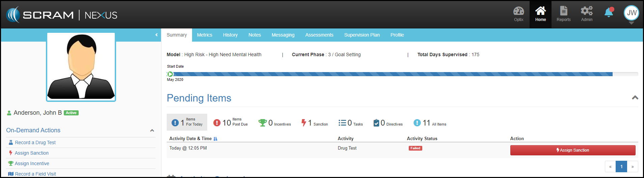Switch to the Metrics tab

pyautogui.click(x=205, y=35)
